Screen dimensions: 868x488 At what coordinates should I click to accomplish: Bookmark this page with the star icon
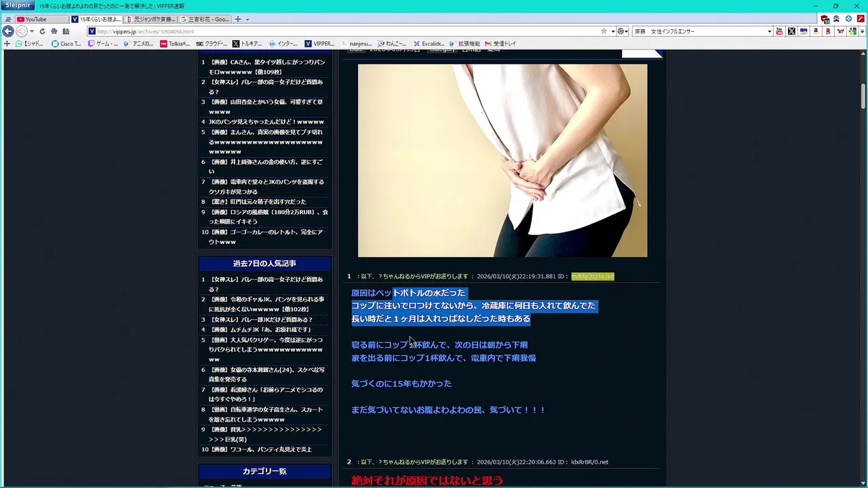[x=604, y=31]
